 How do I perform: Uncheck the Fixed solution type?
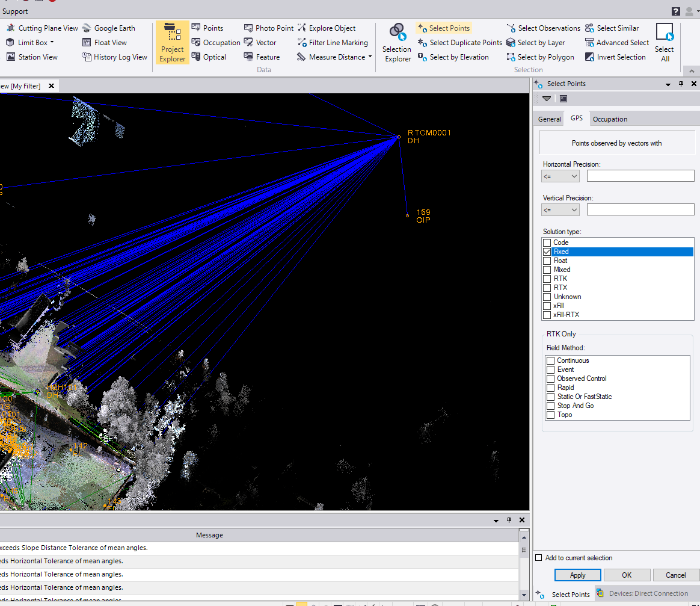547,252
